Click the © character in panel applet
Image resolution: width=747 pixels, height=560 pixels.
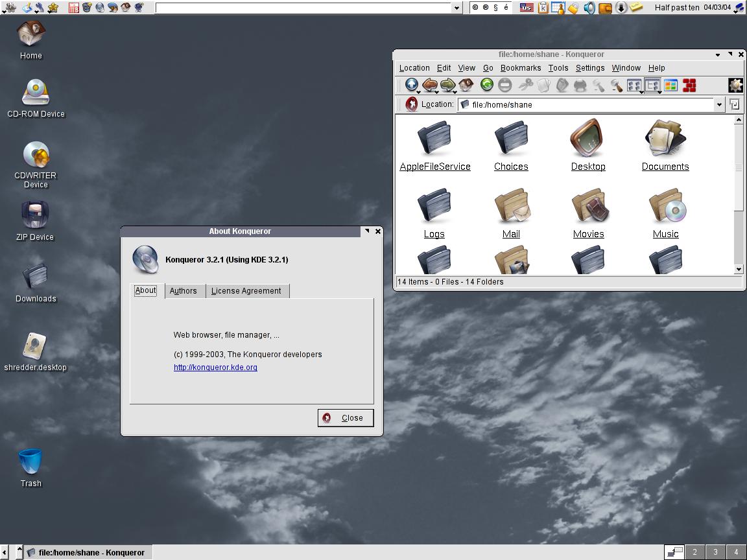(x=475, y=7)
